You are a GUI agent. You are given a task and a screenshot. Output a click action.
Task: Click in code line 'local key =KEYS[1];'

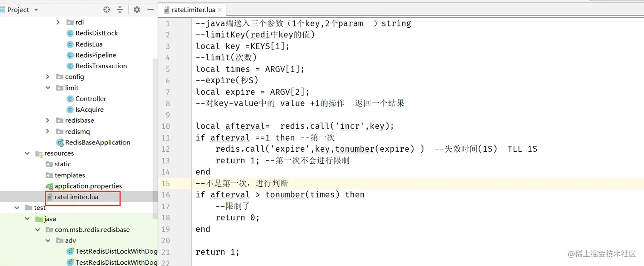tap(242, 46)
